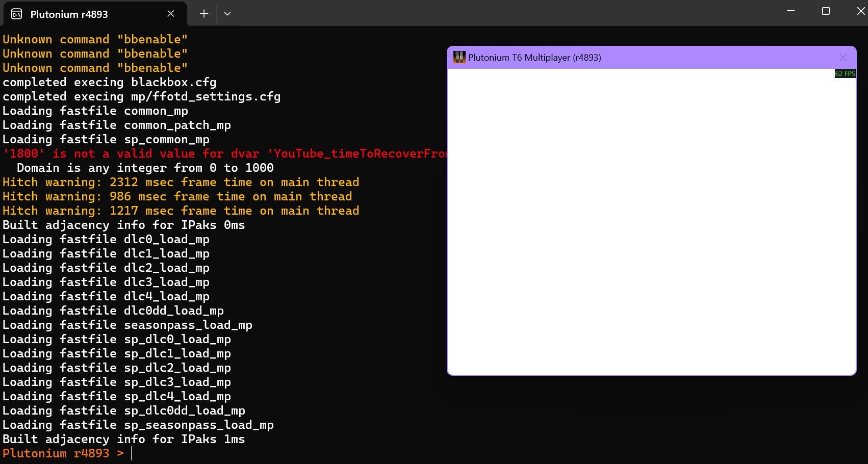Click the Plutonium T6 Multiplayer window icon
868x464 pixels.
coord(459,57)
